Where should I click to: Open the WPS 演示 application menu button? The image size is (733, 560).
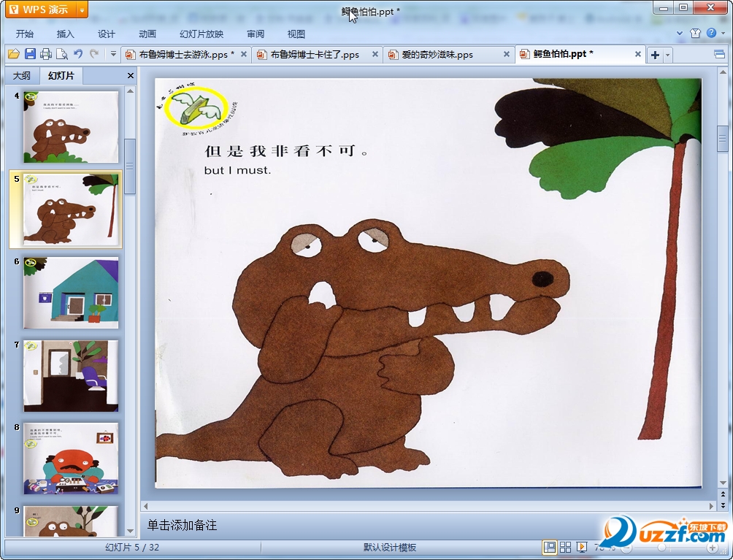(41, 9)
